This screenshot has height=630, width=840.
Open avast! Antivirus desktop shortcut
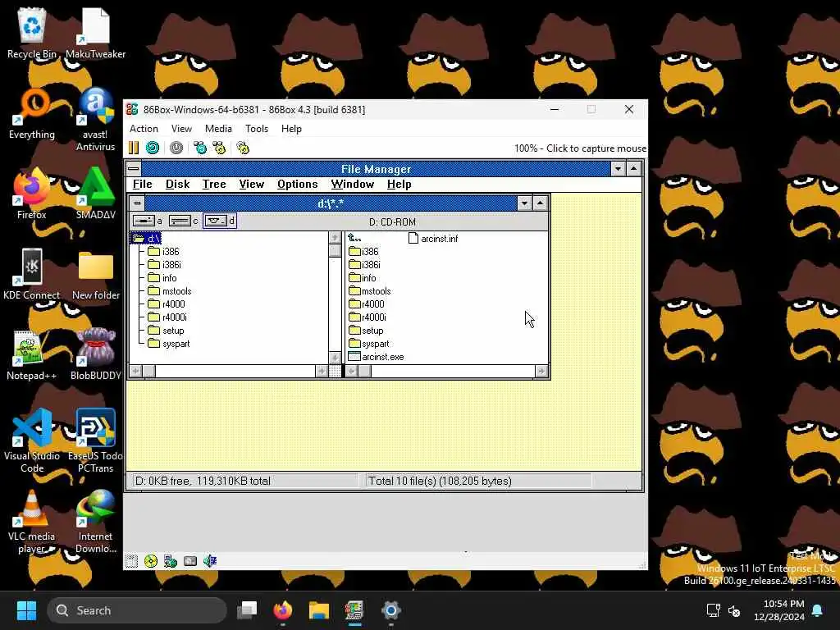tap(95, 120)
